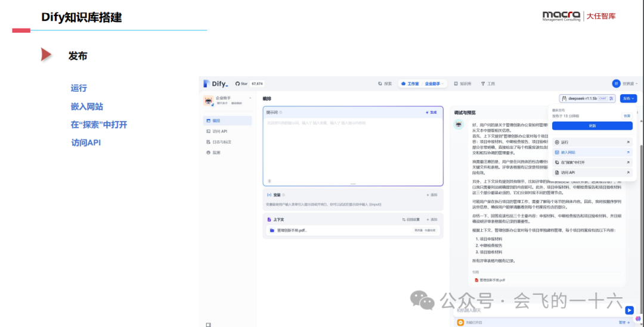Click the blue 更新 update button

(x=592, y=126)
